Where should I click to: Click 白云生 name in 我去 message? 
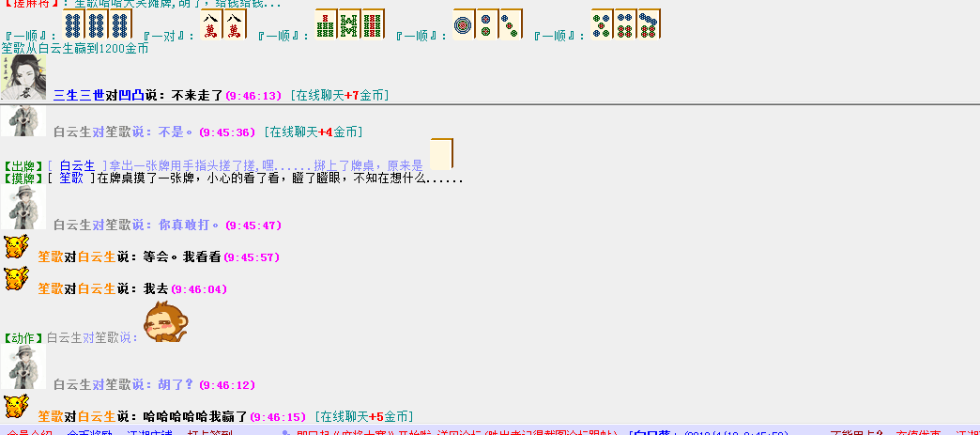click(97, 288)
